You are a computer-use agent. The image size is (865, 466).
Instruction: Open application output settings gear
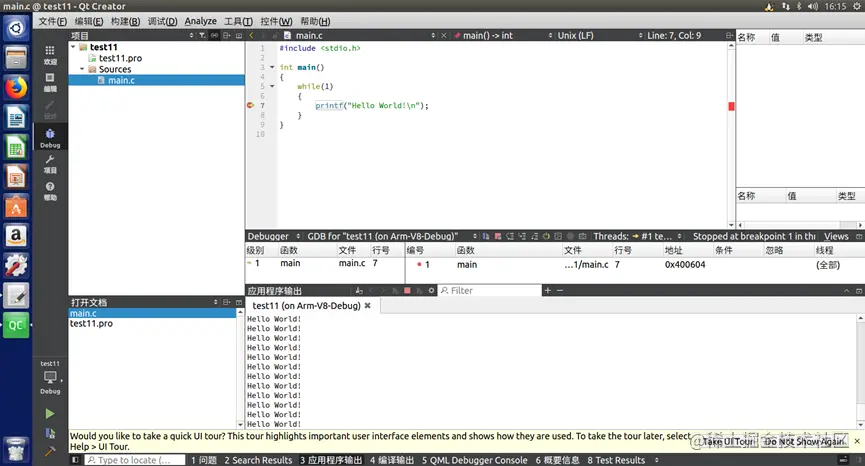coord(431,291)
